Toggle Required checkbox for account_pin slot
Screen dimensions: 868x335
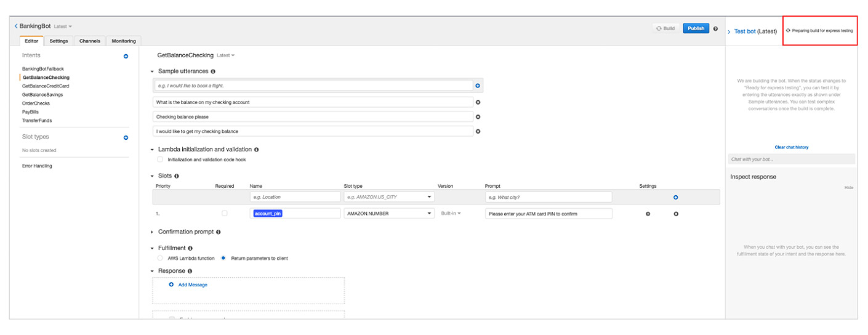click(x=224, y=213)
